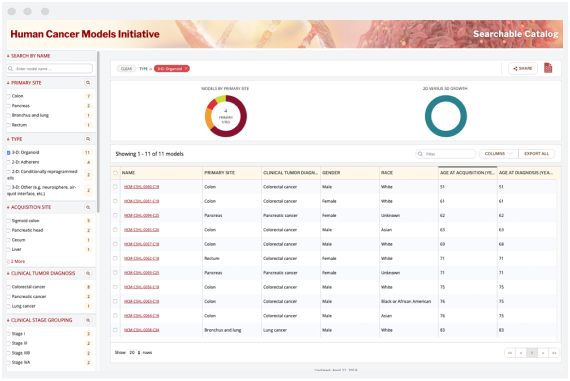This screenshot has width=570, height=381.
Task: Click the Primary Site search magnifier icon
Action: [x=88, y=83]
